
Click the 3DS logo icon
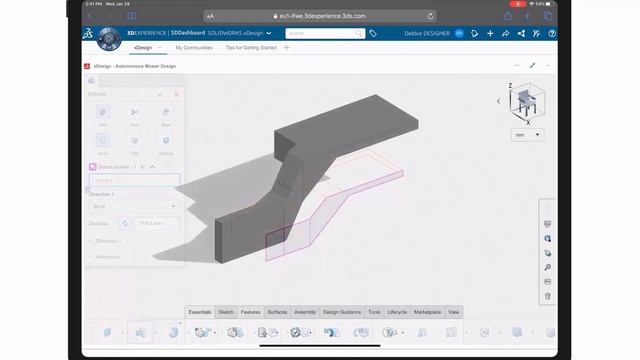pyautogui.click(x=88, y=33)
